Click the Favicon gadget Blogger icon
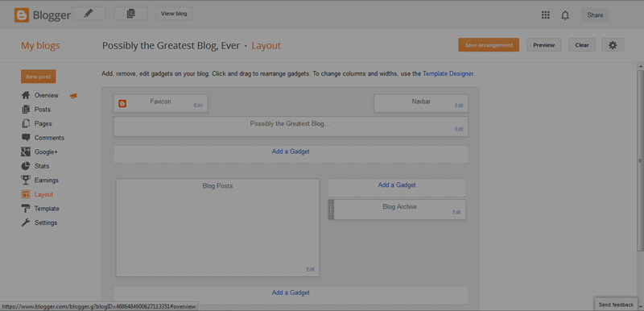 (122, 103)
